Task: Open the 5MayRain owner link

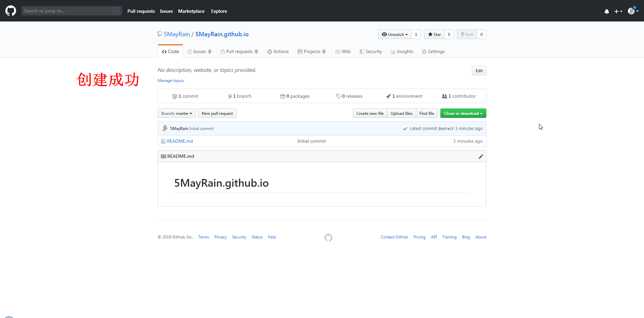Action: [177, 34]
